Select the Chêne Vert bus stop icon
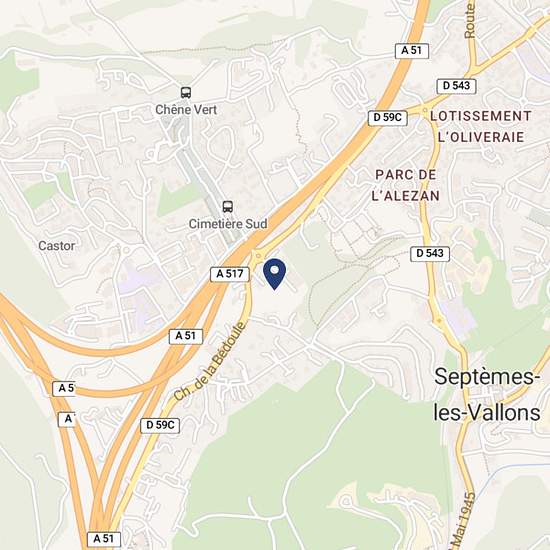The image size is (550, 550). tap(186, 93)
